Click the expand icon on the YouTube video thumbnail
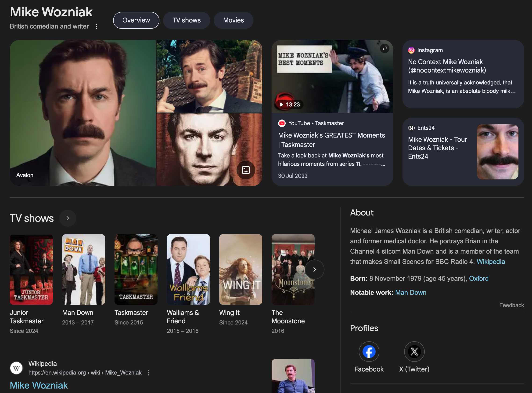 point(384,48)
